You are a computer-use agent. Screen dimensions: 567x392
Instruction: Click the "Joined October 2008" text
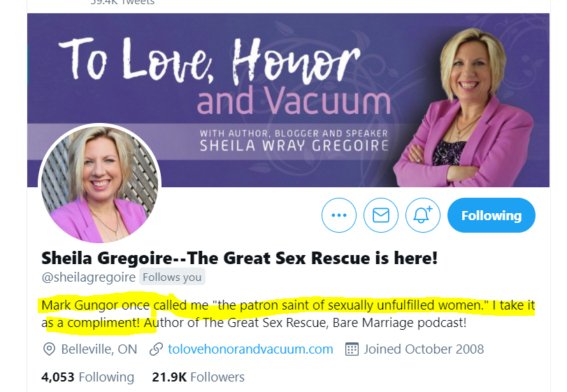coord(424,349)
